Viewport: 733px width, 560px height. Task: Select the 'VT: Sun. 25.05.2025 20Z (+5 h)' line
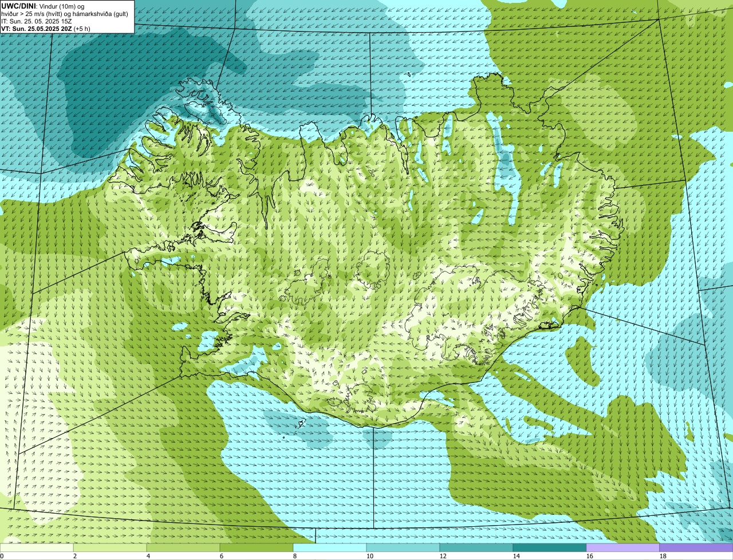click(x=46, y=28)
